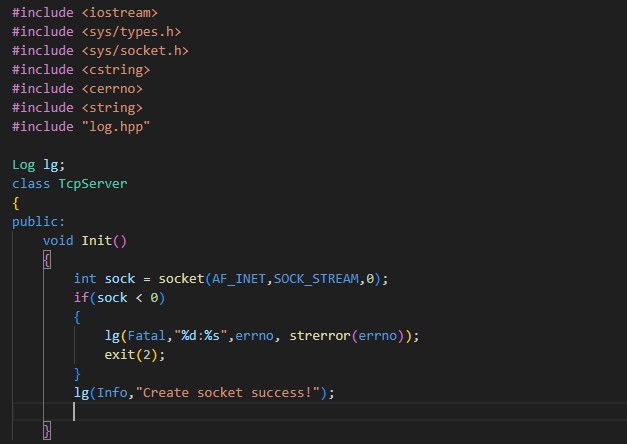Click the opening brace after class TcpServer
This screenshot has height=444, width=627.
(x=16, y=203)
